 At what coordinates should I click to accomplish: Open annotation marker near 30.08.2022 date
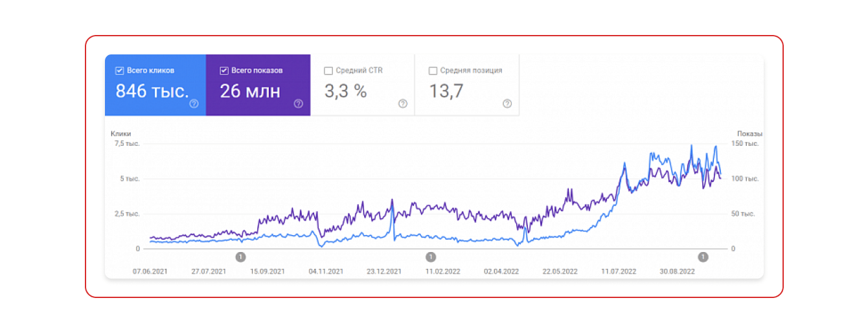[x=703, y=257]
